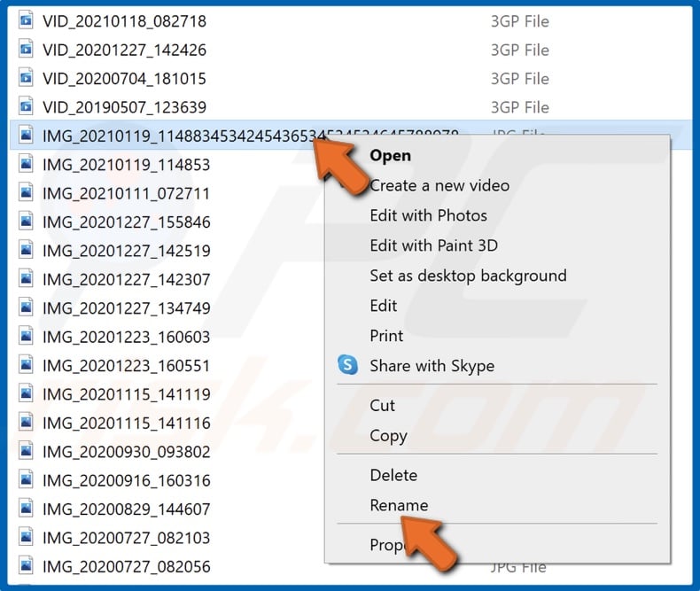This screenshot has width=700, height=591.
Task: Click 3GP File type of VID_20200704_181015
Action: 520,79
